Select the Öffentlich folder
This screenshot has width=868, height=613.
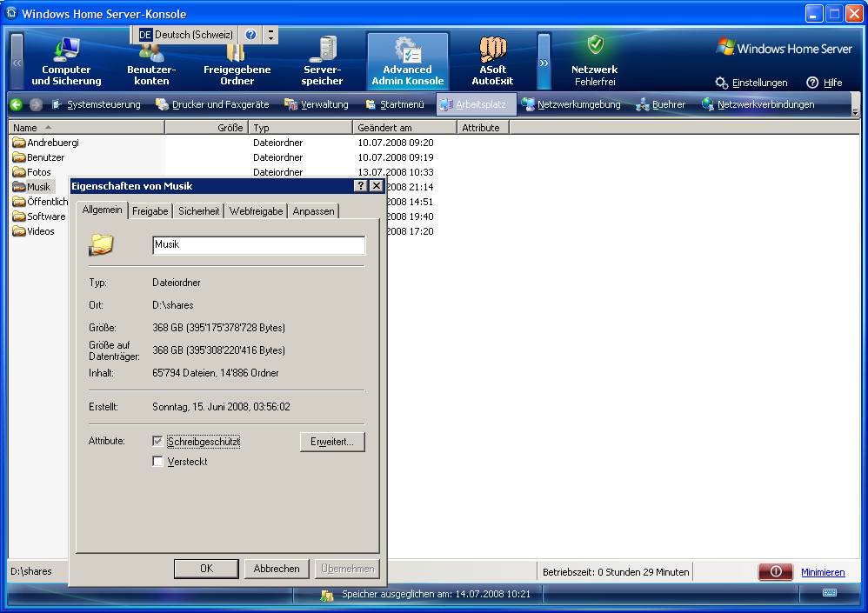(x=40, y=202)
